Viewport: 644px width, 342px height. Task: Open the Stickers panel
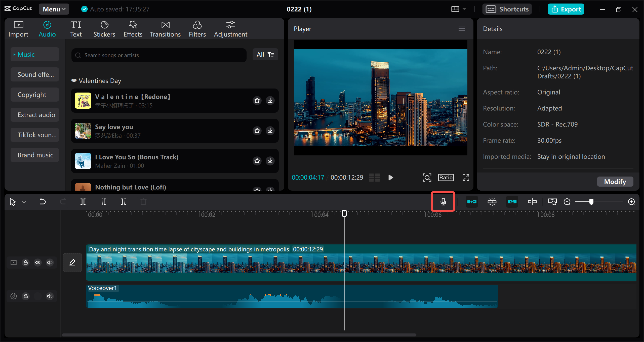[104, 28]
